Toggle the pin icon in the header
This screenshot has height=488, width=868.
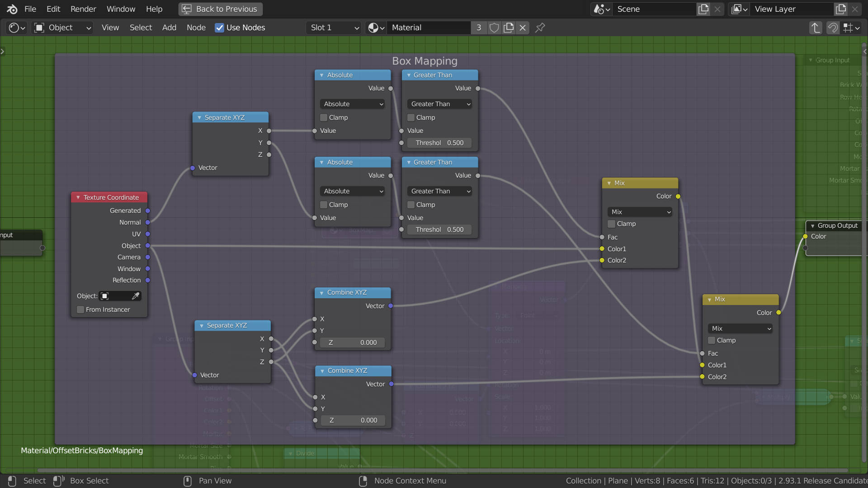pos(540,28)
